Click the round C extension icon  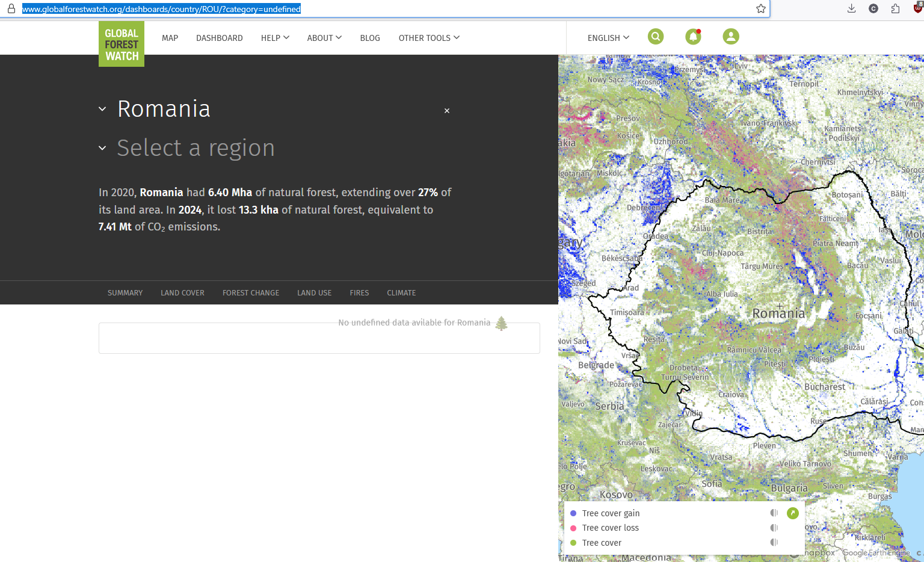point(873,8)
